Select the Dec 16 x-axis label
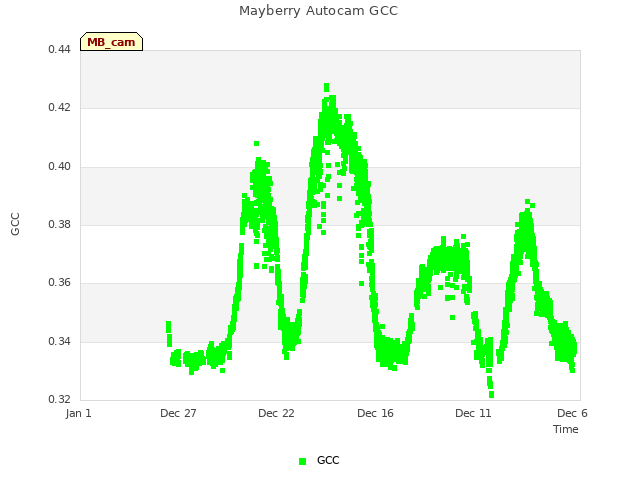The image size is (640, 480). coord(376,413)
